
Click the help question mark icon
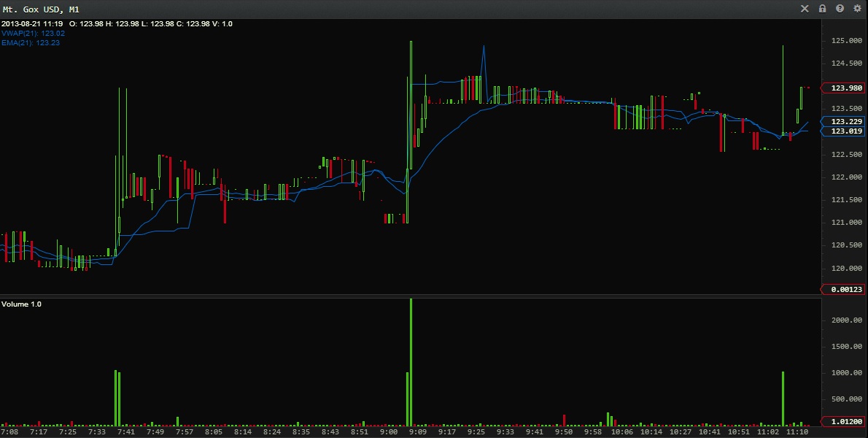click(x=840, y=9)
